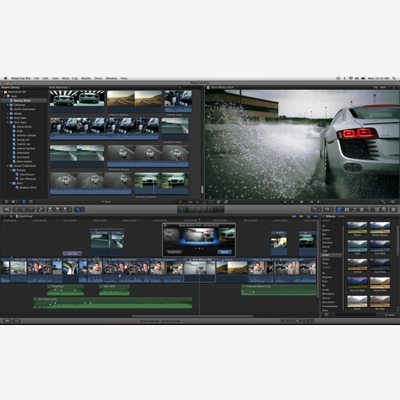Toggle Event Library visibility button
400x400 pixels.
coord(7,202)
